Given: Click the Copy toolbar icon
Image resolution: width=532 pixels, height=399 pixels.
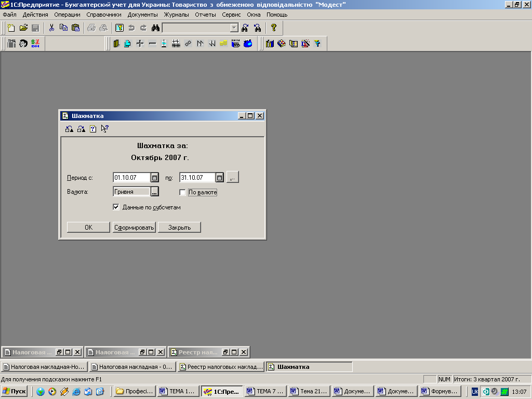Looking at the screenshot, I should (63, 28).
